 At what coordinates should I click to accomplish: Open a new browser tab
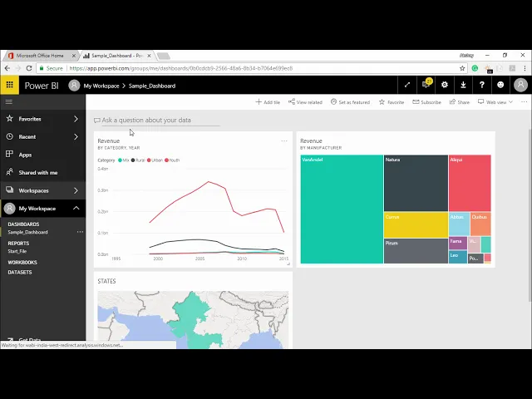pos(164,56)
